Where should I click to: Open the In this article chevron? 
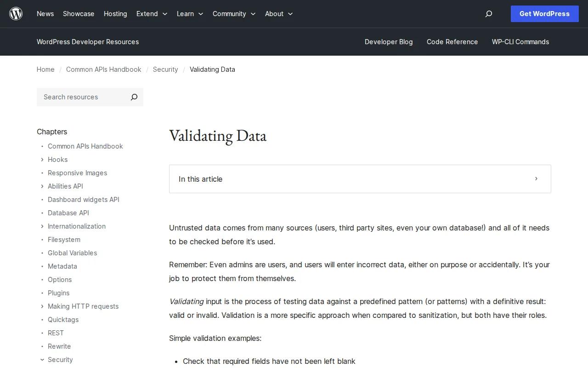[x=536, y=178]
